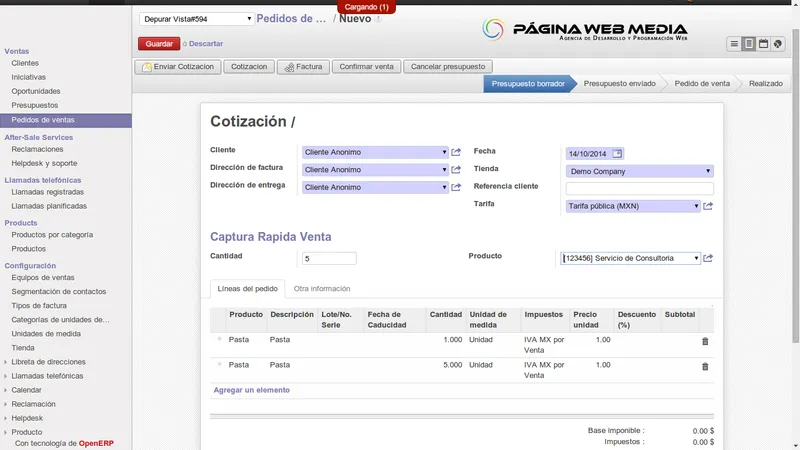Expand Calendar configuration menu
This screenshot has height=450, width=800.
point(26,390)
